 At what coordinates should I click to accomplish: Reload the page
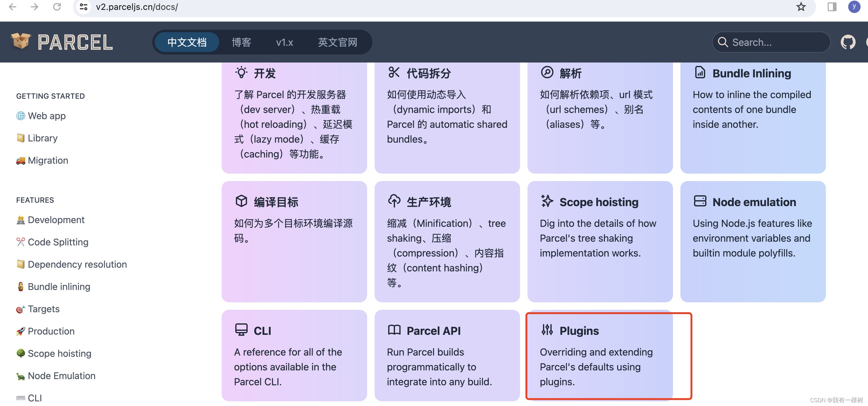[57, 7]
